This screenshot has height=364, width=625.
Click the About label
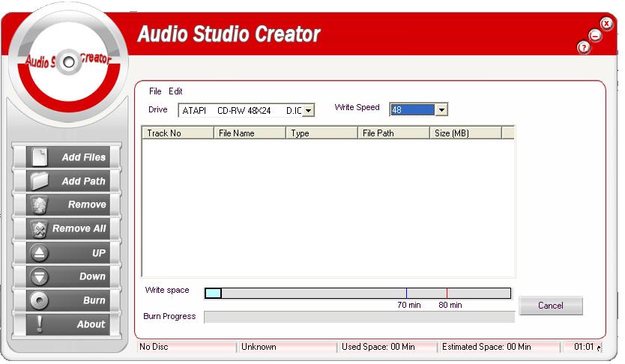pyautogui.click(x=91, y=324)
